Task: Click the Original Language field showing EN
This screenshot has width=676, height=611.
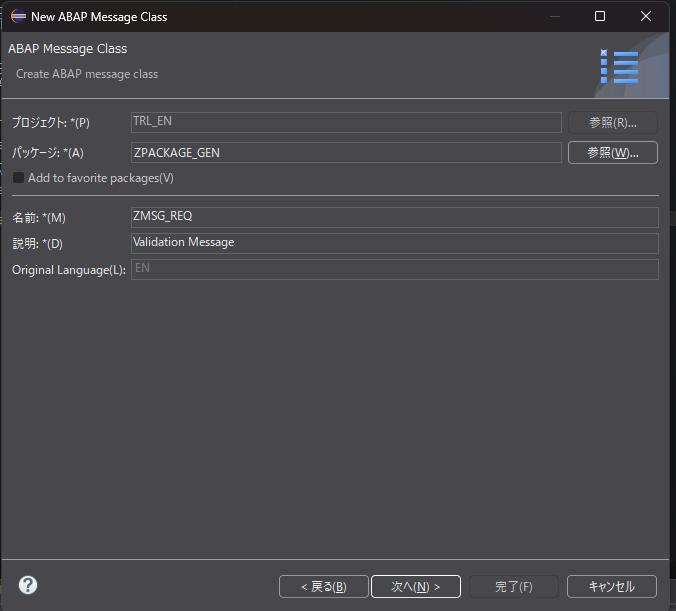Action: (394, 269)
